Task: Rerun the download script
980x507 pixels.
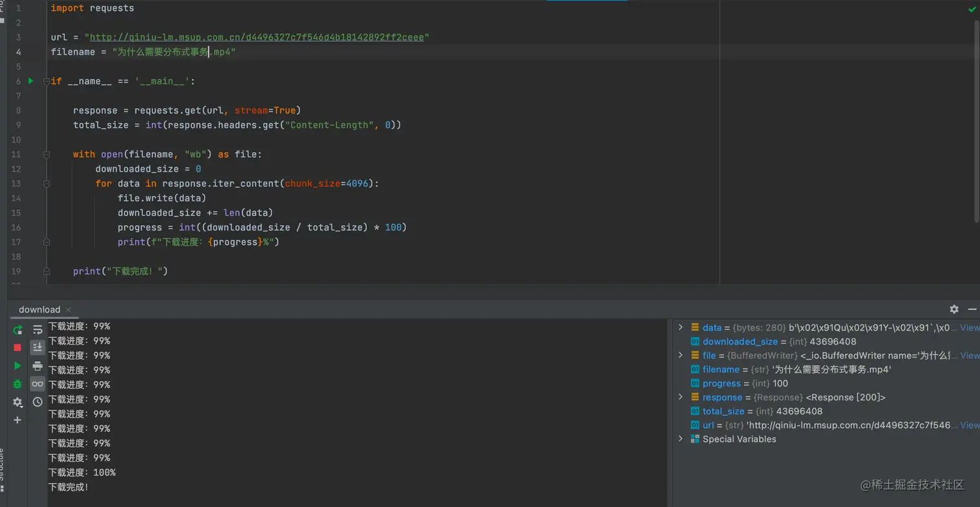Action: (x=17, y=329)
